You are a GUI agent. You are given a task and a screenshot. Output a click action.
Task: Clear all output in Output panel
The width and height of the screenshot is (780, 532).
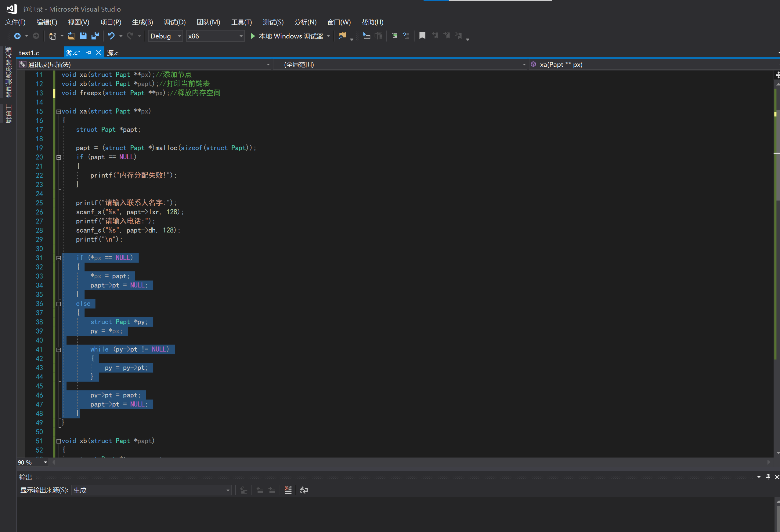(288, 490)
